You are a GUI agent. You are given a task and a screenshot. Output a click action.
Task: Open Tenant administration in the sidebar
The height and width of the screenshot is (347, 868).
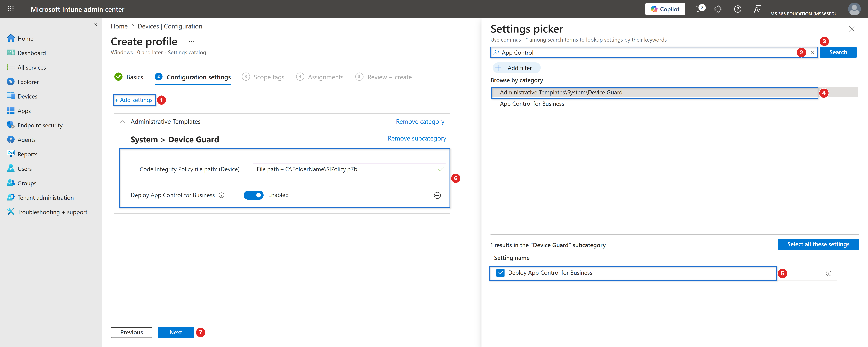click(x=40, y=198)
